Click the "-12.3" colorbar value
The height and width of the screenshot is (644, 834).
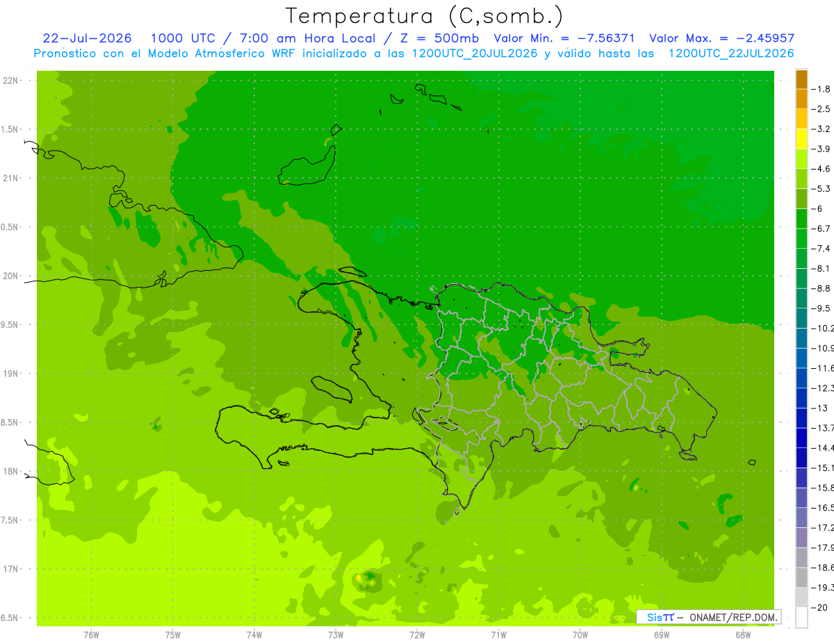[x=823, y=388]
